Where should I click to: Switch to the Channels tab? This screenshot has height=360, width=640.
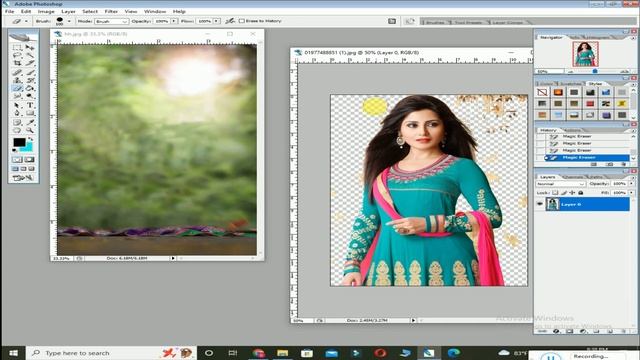[572, 177]
